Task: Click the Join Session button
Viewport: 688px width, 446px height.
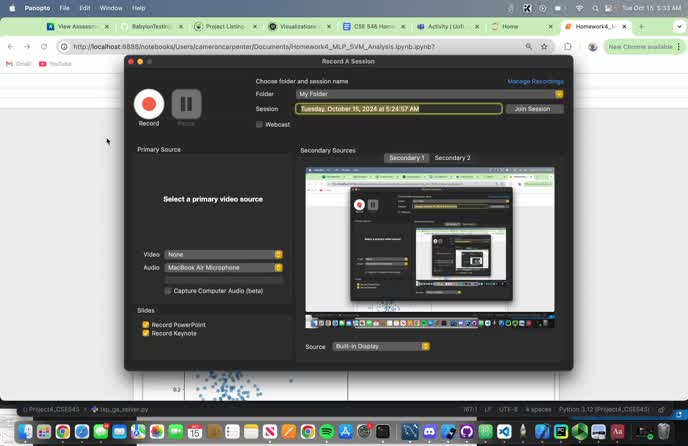Action: (533, 109)
